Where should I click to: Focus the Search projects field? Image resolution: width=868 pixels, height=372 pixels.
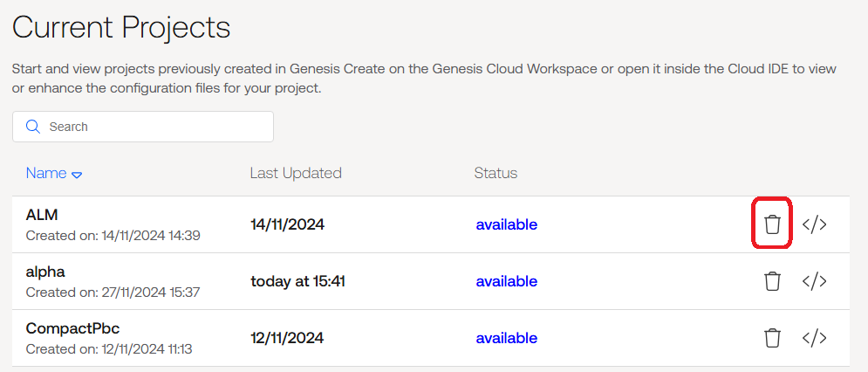[x=143, y=127]
